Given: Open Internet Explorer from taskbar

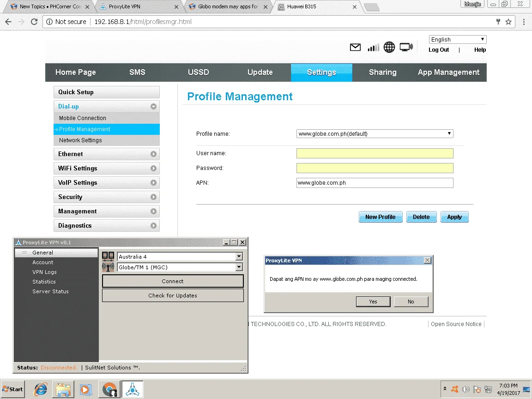Looking at the screenshot, I should pos(41,389).
